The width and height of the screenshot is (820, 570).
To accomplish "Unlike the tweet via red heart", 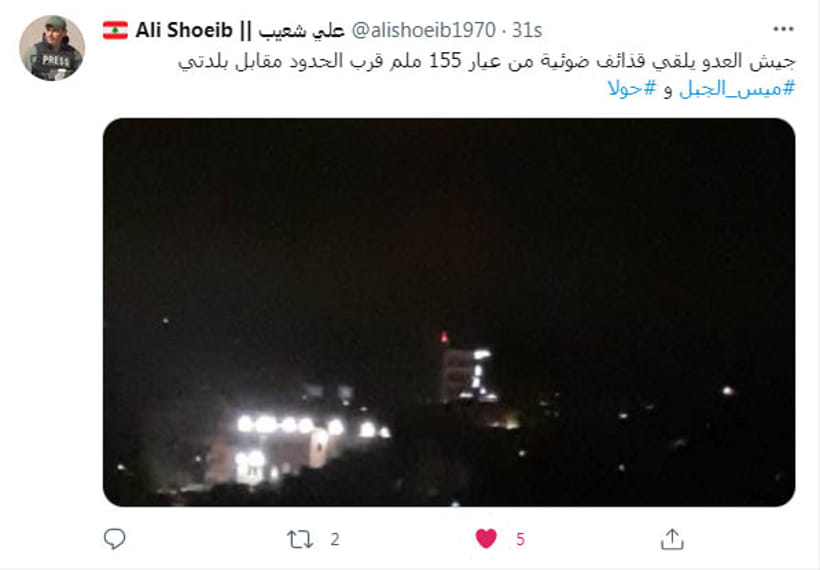I will click(x=486, y=539).
